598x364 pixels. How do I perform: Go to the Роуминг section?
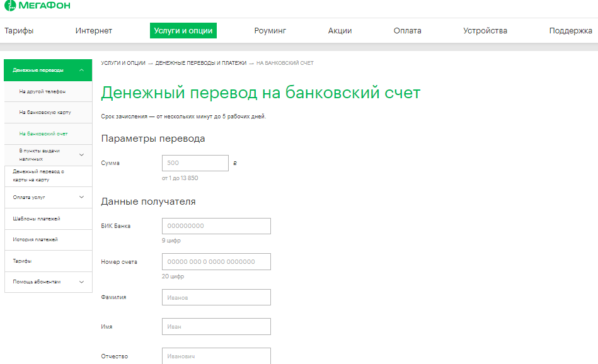tap(270, 30)
